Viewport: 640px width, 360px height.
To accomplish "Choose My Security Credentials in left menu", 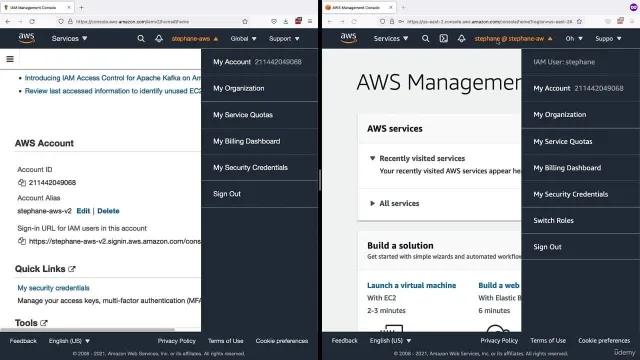I will click(250, 167).
